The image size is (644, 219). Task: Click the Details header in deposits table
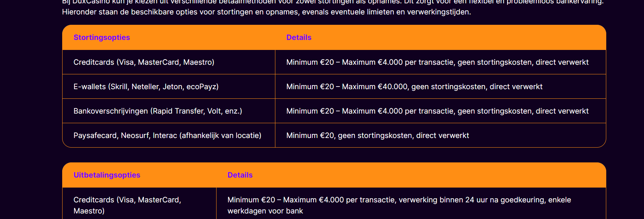[x=299, y=37]
